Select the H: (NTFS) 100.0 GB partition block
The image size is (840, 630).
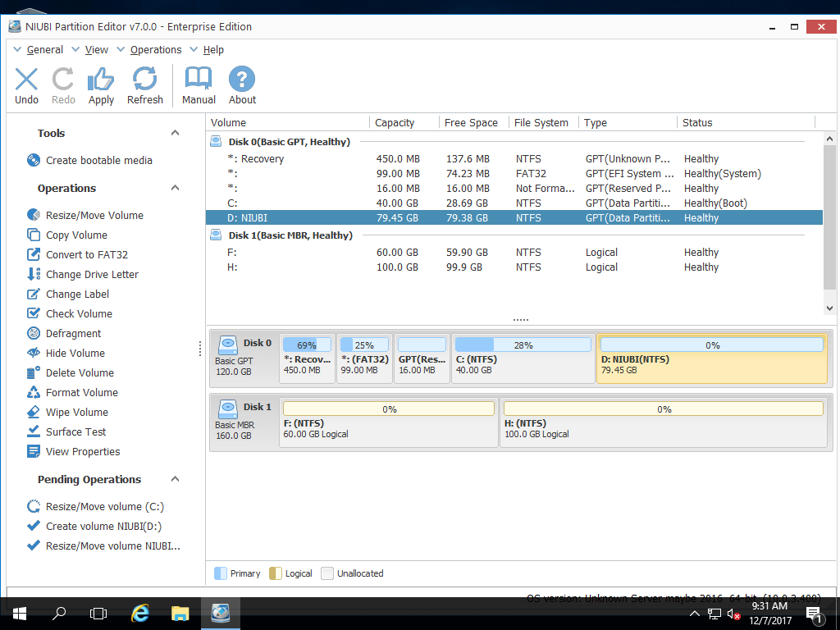[664, 422]
